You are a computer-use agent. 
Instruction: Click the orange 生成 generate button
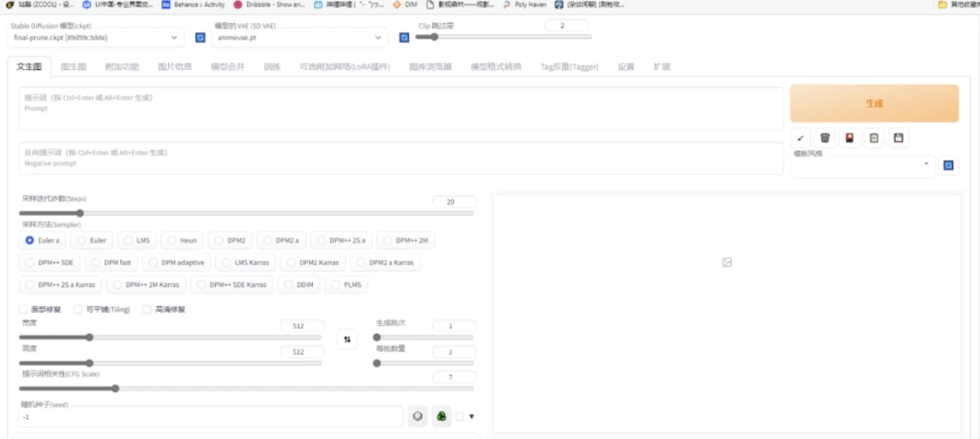[873, 104]
